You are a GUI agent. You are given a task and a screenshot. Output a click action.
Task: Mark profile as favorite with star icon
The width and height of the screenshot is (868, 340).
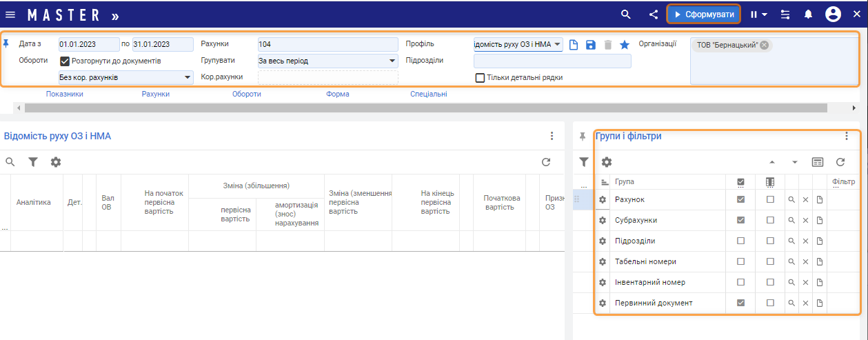click(624, 45)
